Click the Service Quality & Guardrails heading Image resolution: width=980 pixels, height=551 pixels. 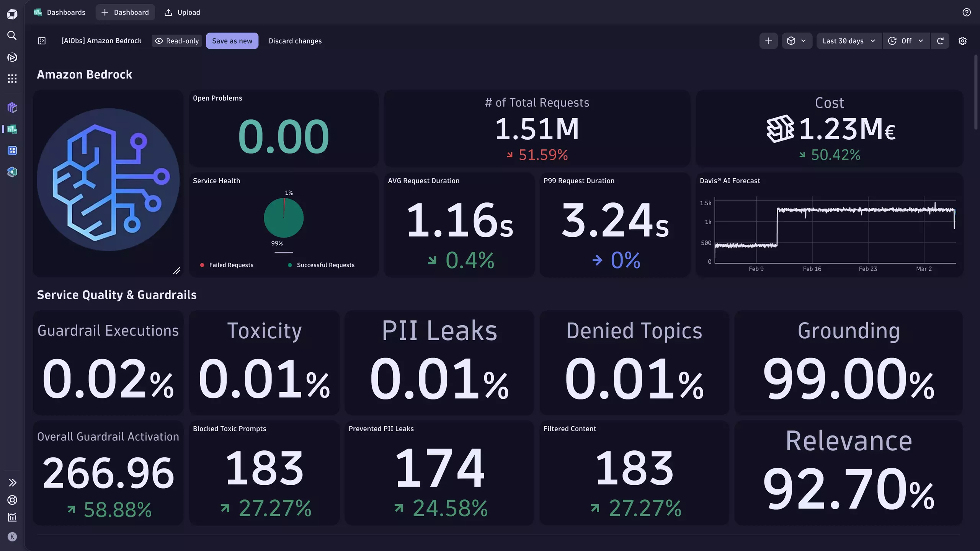(117, 295)
